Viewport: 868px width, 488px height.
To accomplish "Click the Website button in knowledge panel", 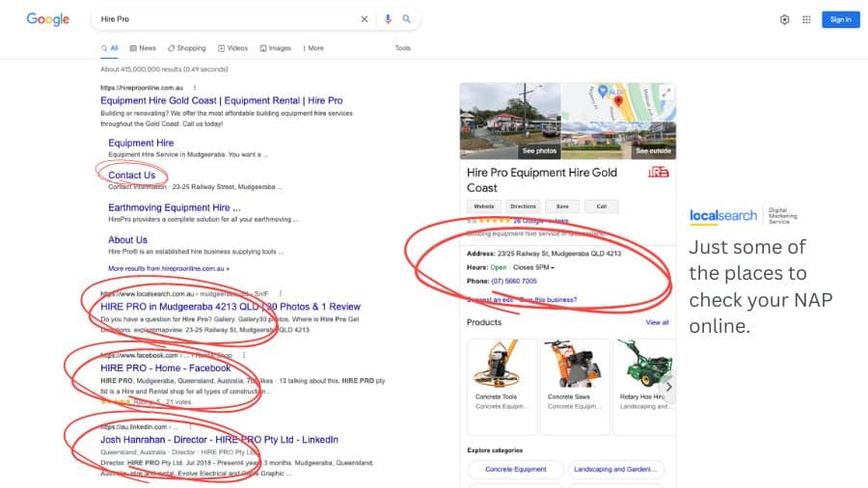I will tap(484, 206).
